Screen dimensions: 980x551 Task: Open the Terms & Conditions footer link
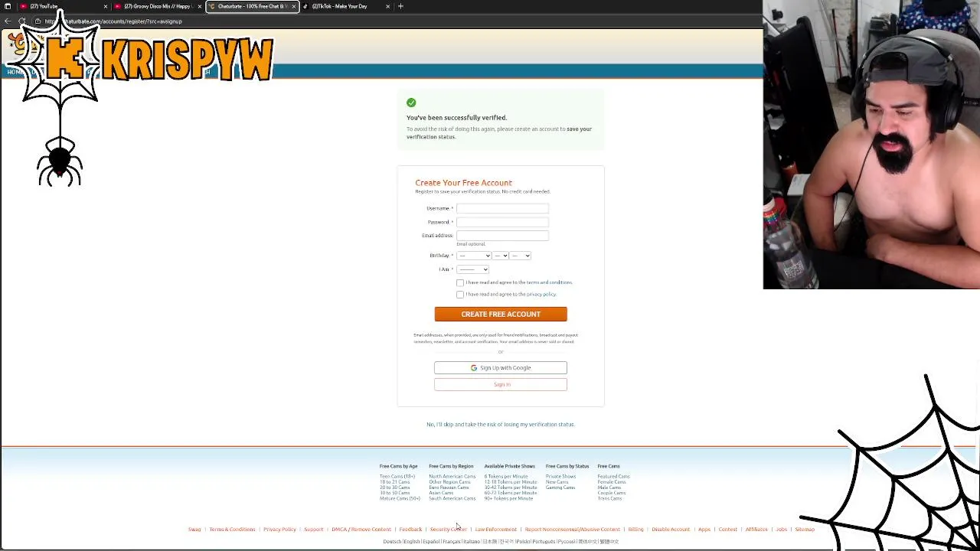point(232,530)
